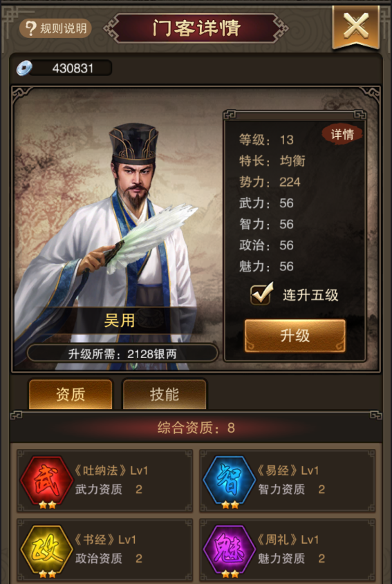Close the 门客详情 panel with X

point(356,26)
